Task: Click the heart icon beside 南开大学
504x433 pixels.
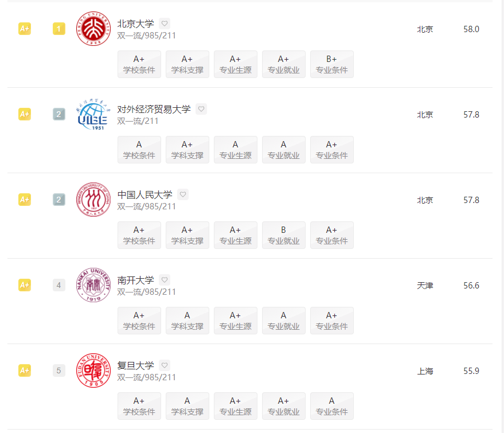Action: click(x=164, y=280)
